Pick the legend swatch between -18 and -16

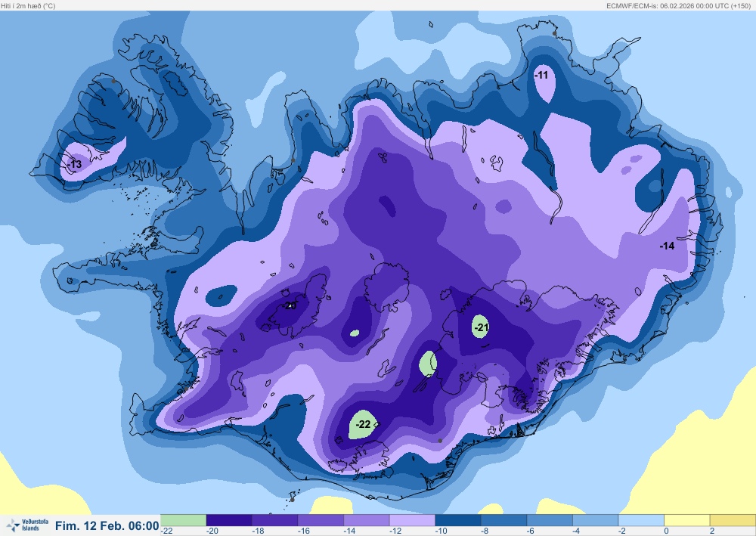pos(275,521)
